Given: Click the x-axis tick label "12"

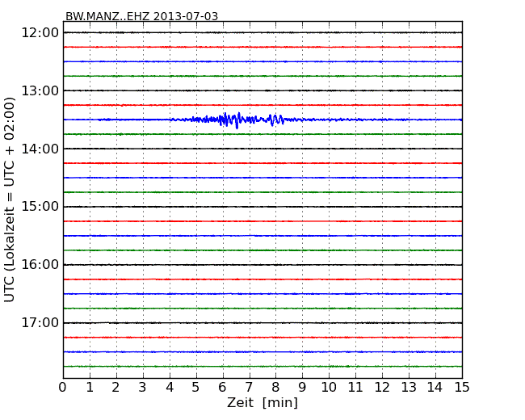Looking at the screenshot, I should [382, 388].
